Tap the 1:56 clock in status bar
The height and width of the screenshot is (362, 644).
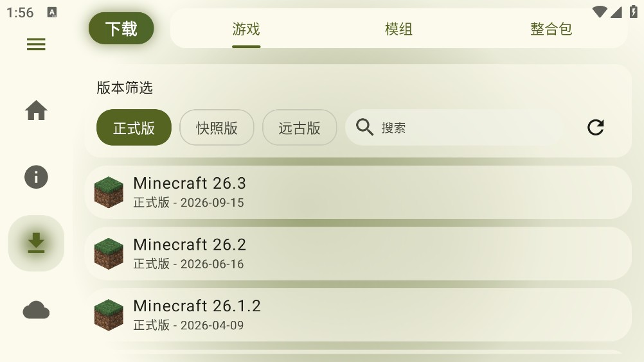pyautogui.click(x=20, y=13)
